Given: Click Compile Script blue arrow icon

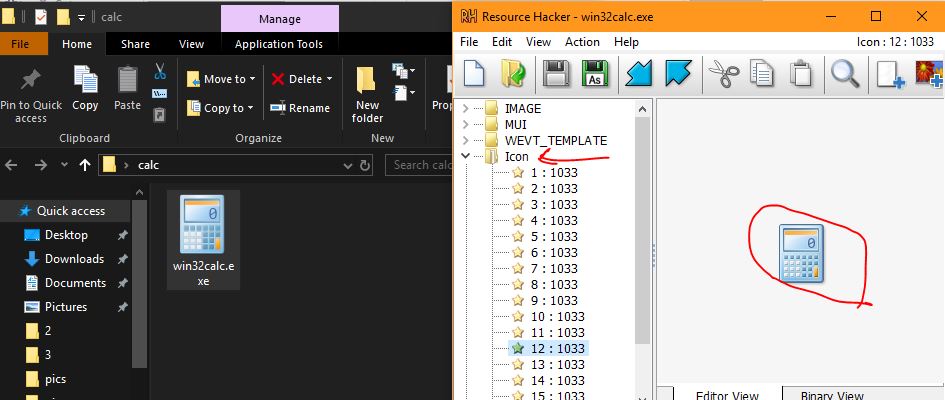Looking at the screenshot, I should (x=639, y=74).
